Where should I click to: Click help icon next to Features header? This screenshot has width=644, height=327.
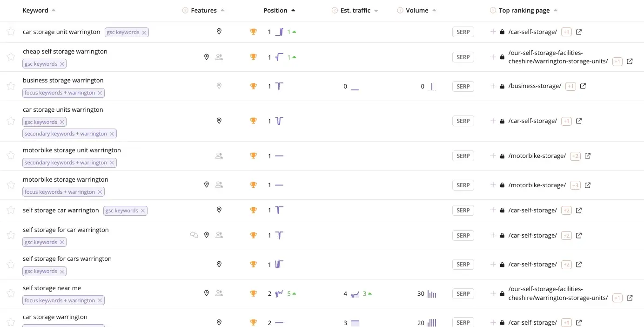coord(185,10)
